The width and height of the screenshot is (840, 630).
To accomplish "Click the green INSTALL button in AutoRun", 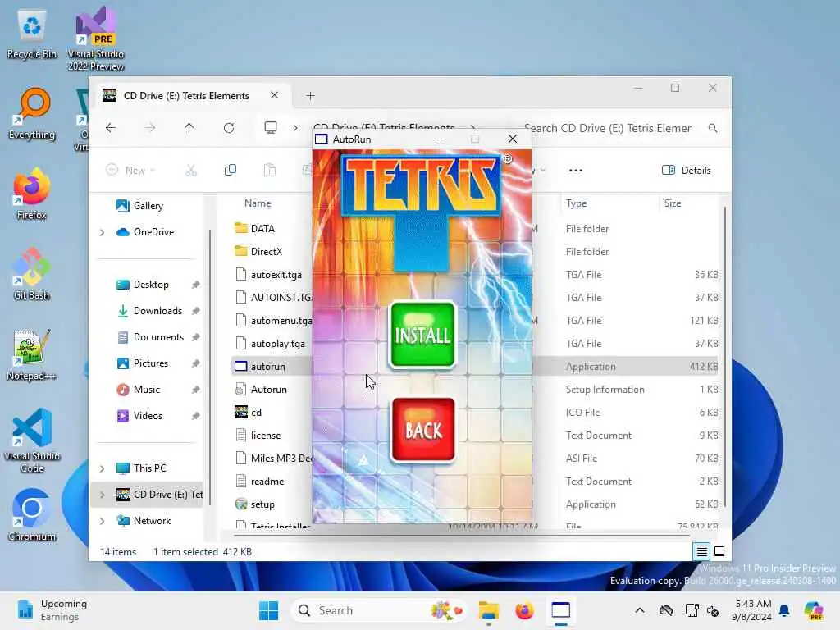I will coord(422,335).
